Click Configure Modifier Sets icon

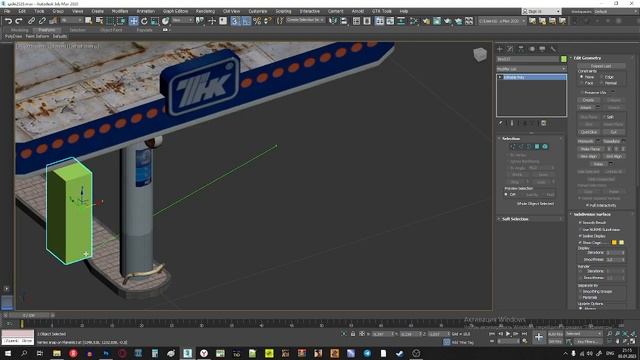pos(544,123)
